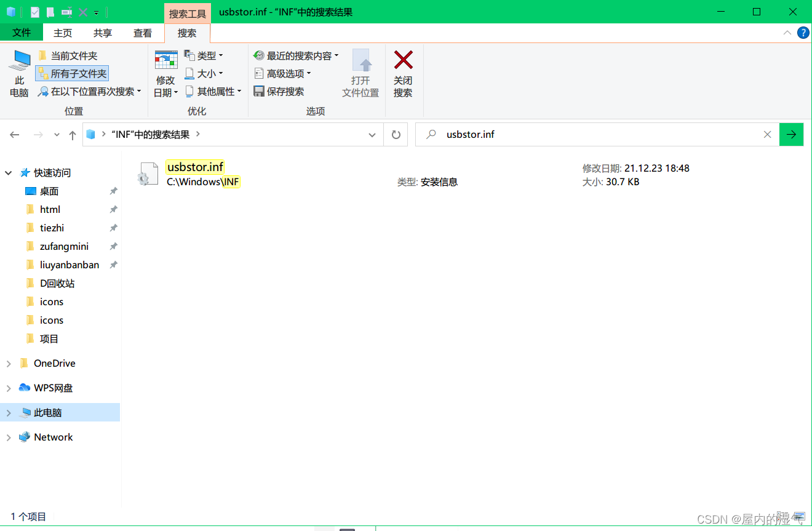Click the Delete X icon in quick access toolbar

(x=83, y=12)
